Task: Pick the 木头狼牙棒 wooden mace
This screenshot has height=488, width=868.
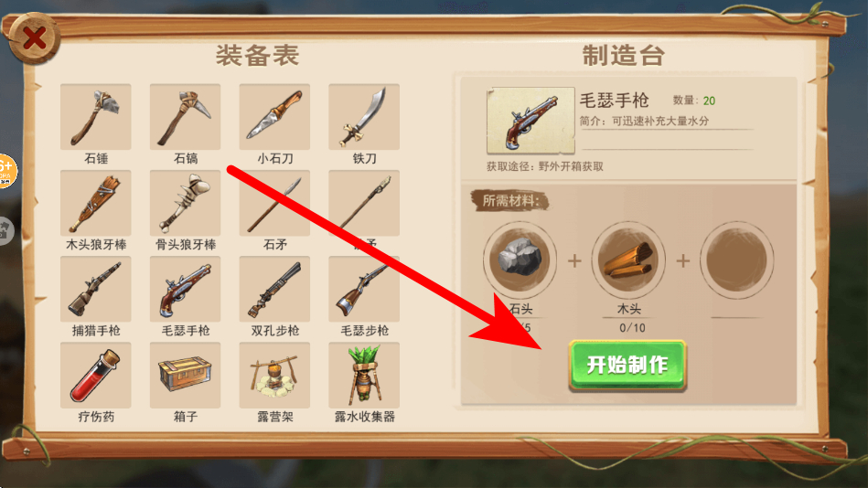Action: 96,203
